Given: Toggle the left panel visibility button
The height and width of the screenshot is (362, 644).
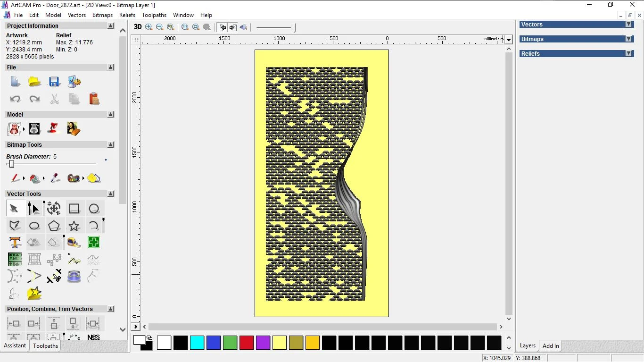Looking at the screenshot, I should click(x=223, y=27).
